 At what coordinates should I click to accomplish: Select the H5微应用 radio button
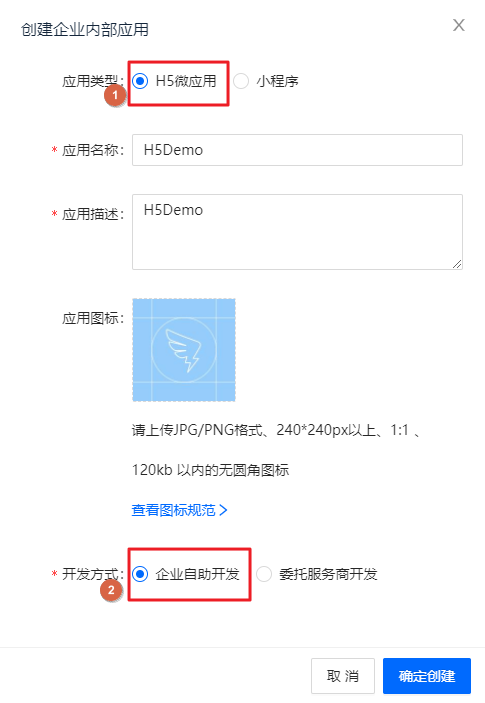140,81
